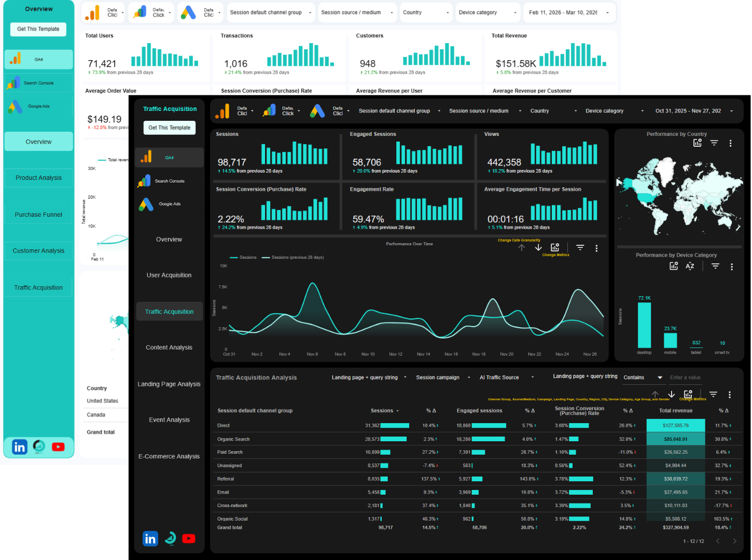Open the Contains filter condition dropdown

(x=643, y=377)
